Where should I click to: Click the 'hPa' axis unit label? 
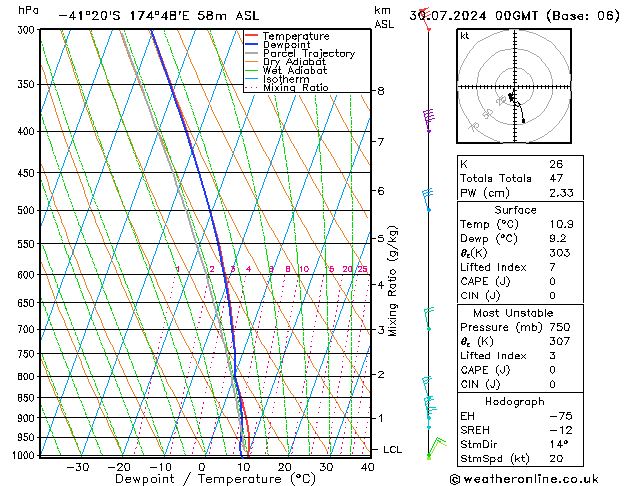tap(28, 10)
